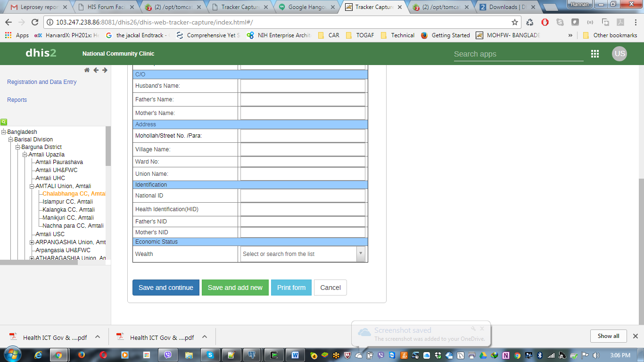Viewport: 644px width, 362px height.
Task: Switch to the Downloads tab
Action: pos(509,7)
